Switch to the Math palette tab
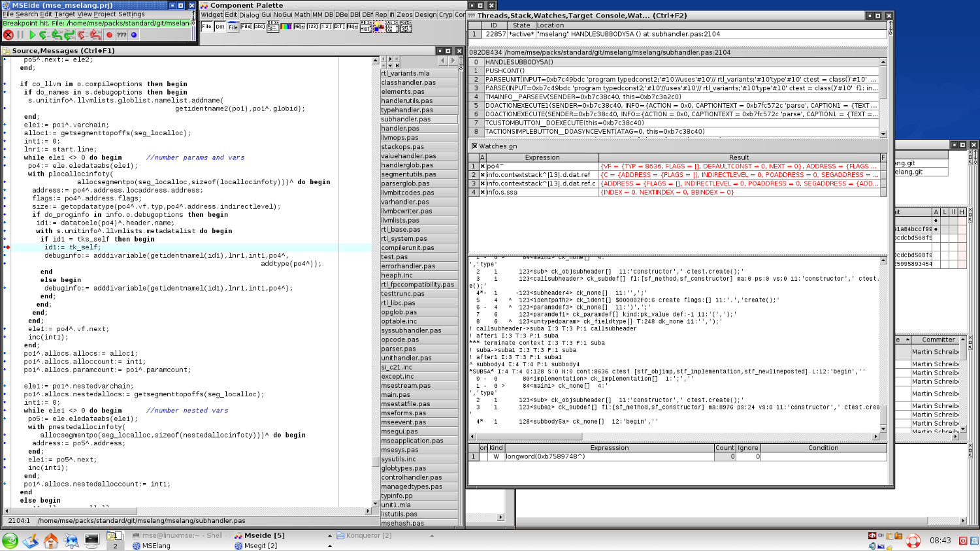The width and height of the screenshot is (980, 551). tap(302, 15)
